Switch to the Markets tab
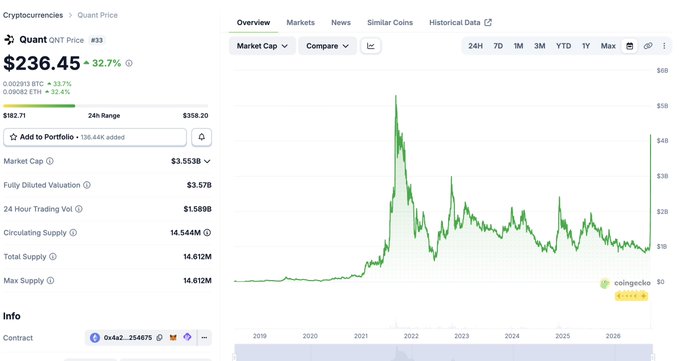Screen dimensions: 679x361 [x=301, y=23]
